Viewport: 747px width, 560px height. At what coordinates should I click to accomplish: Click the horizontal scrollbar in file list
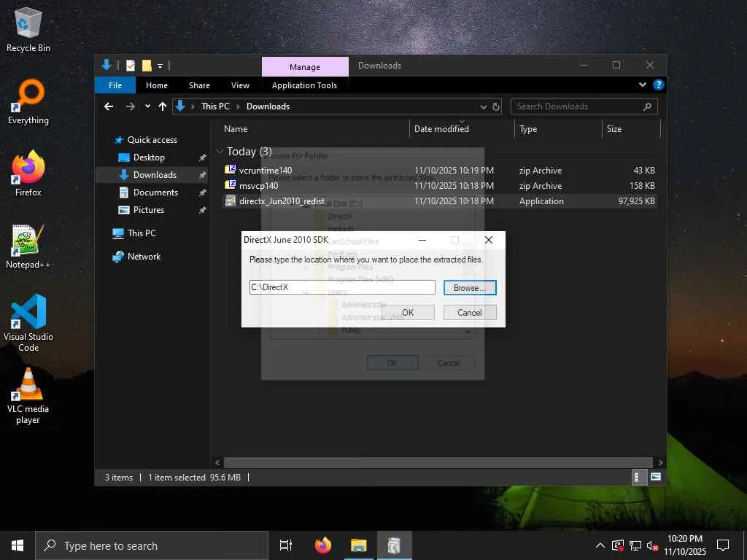438,462
